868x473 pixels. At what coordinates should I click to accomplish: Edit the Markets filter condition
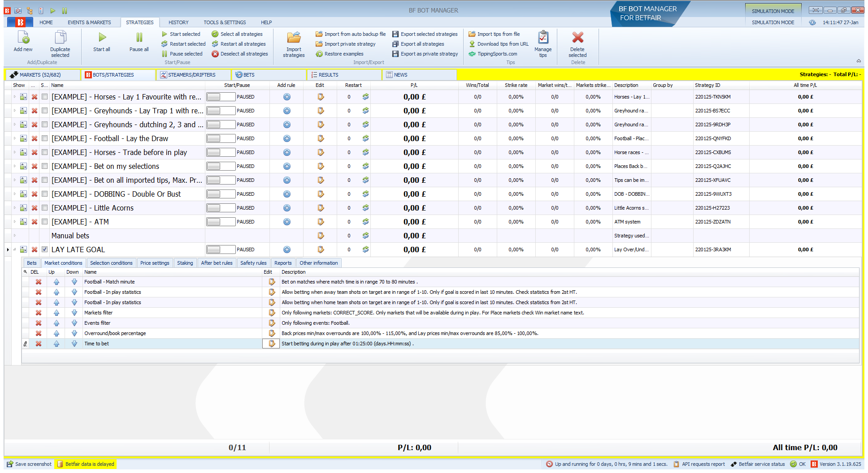(272, 313)
